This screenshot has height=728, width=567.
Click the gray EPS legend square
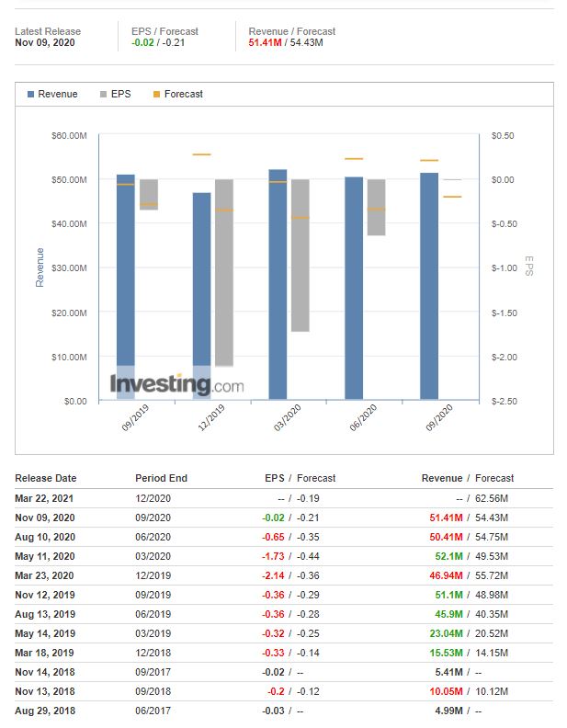pos(103,95)
